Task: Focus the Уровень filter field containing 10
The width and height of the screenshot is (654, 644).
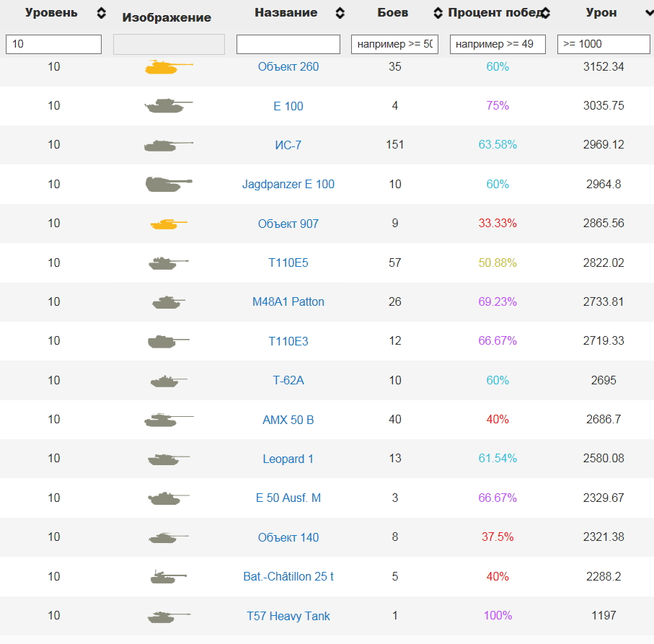Action: (x=53, y=44)
